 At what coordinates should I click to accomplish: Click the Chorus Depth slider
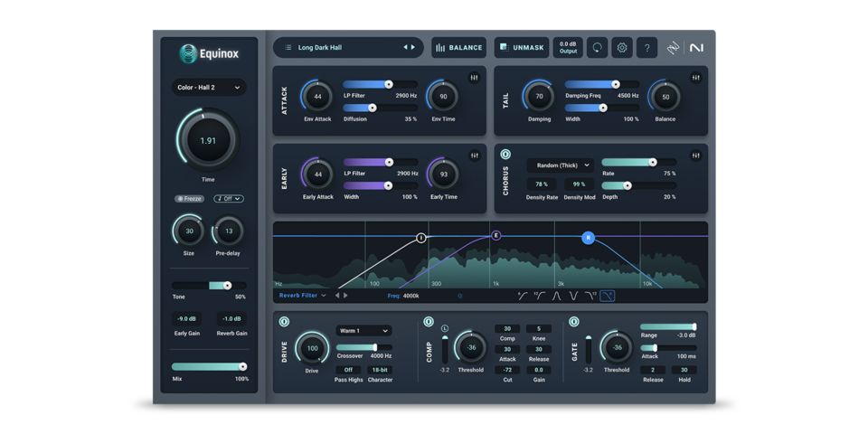[x=639, y=185]
